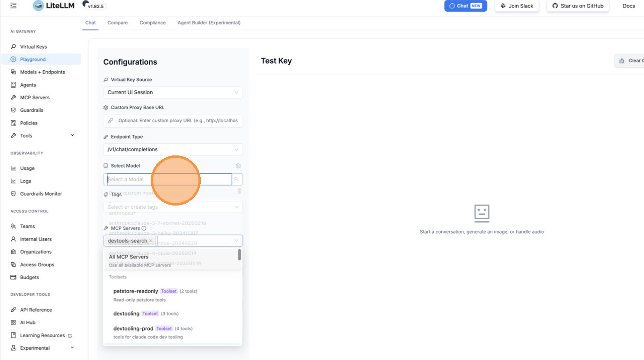Open Agent Builder (Experimental) tab

pyautogui.click(x=209, y=22)
